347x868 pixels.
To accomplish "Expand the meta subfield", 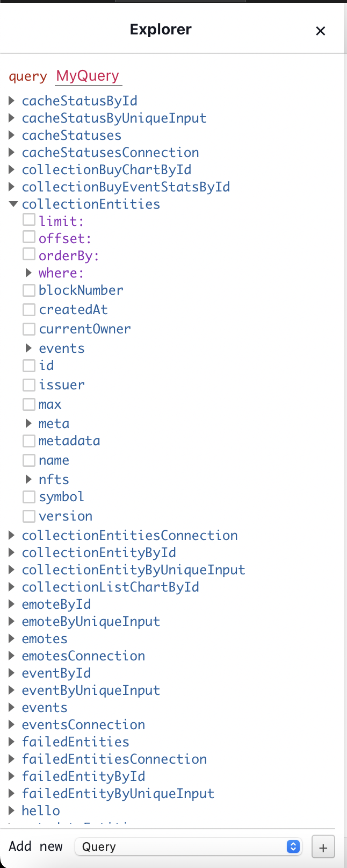I will [29, 424].
